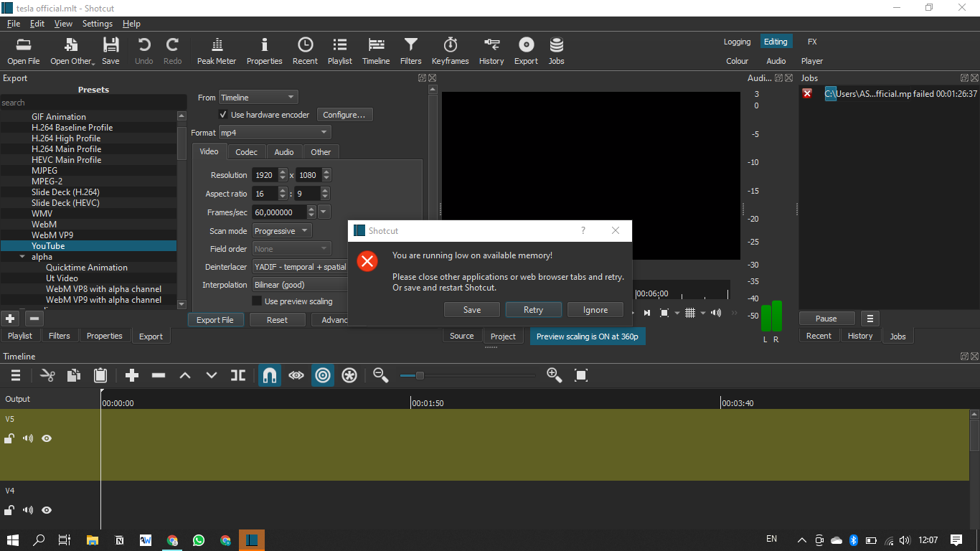980x551 pixels.
Task: Click the timeline Cut scissors icon
Action: (48, 375)
